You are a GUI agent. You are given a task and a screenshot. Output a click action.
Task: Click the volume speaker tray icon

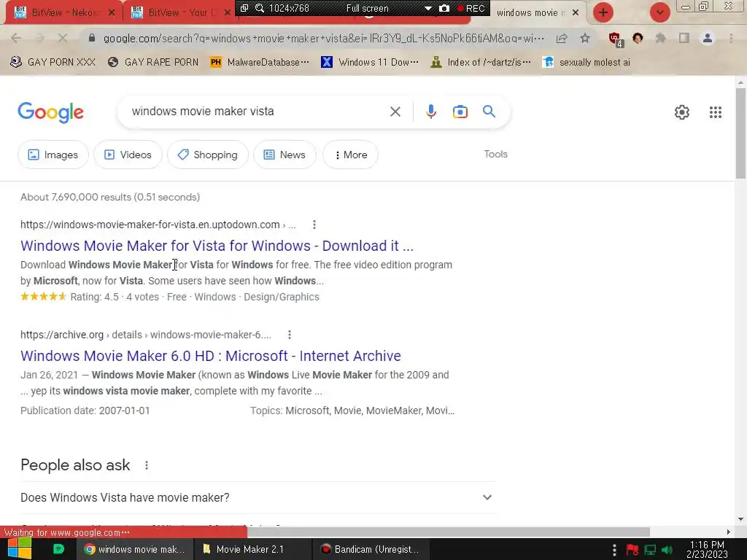(x=667, y=550)
